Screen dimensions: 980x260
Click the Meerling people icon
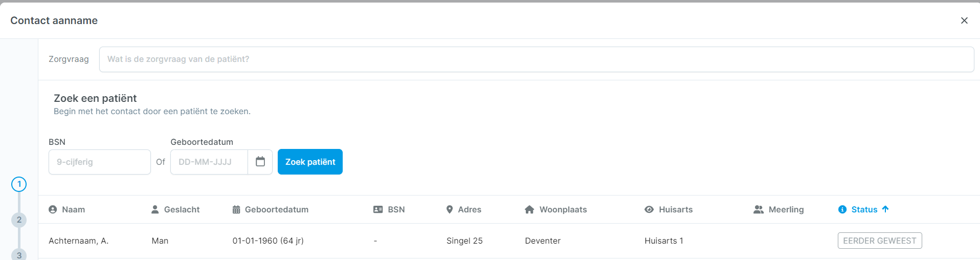759,209
